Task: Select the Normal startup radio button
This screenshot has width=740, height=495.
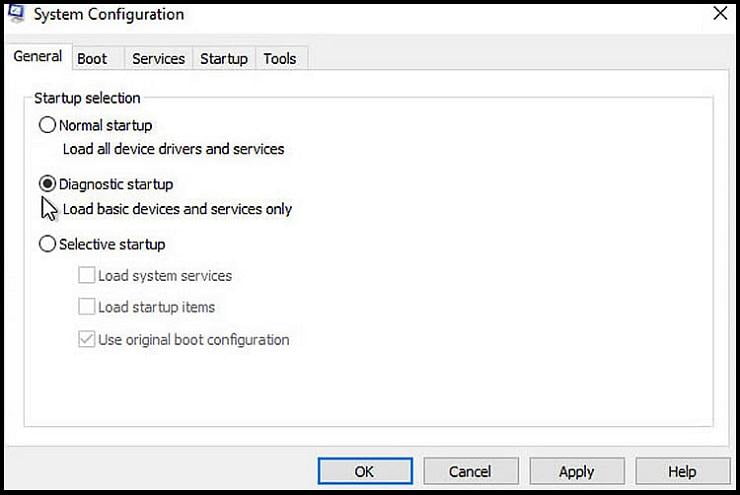Action: (47, 125)
